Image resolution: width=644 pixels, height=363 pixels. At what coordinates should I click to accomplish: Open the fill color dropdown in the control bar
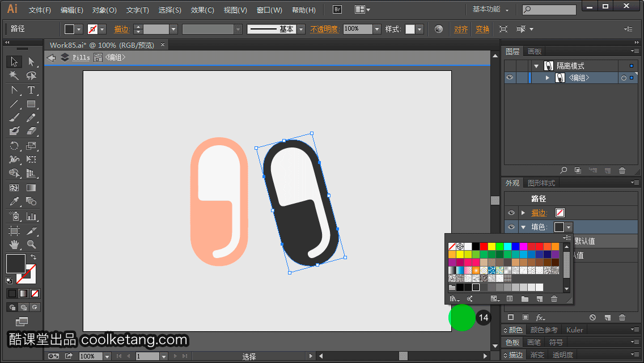78,29
